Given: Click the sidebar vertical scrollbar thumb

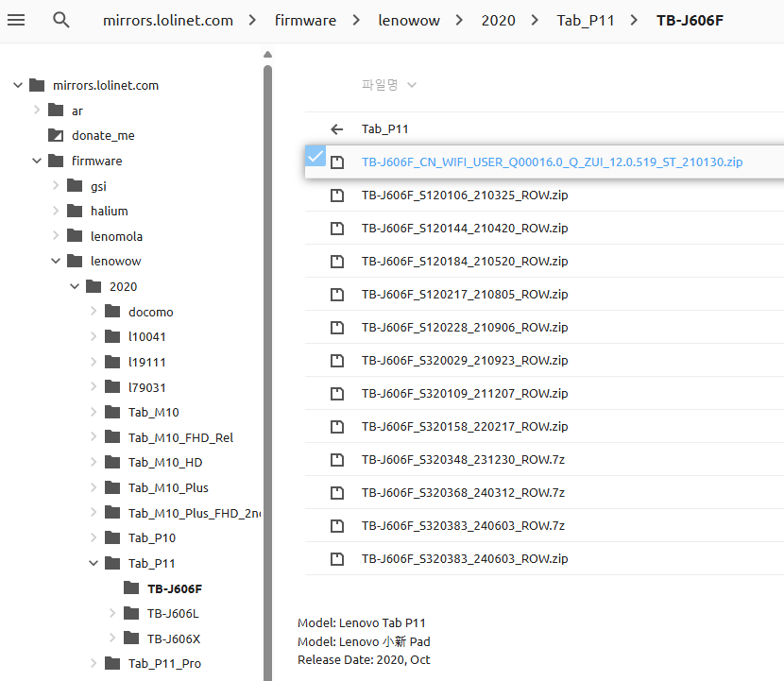Looking at the screenshot, I should coord(267,372).
